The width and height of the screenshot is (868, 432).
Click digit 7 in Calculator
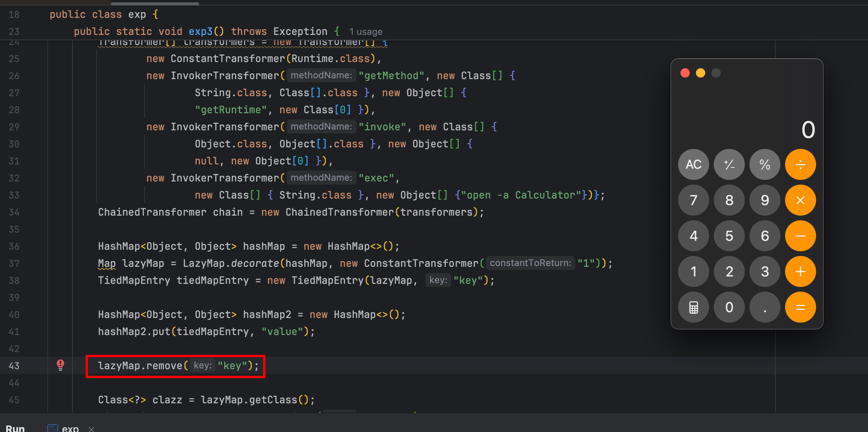pos(694,200)
